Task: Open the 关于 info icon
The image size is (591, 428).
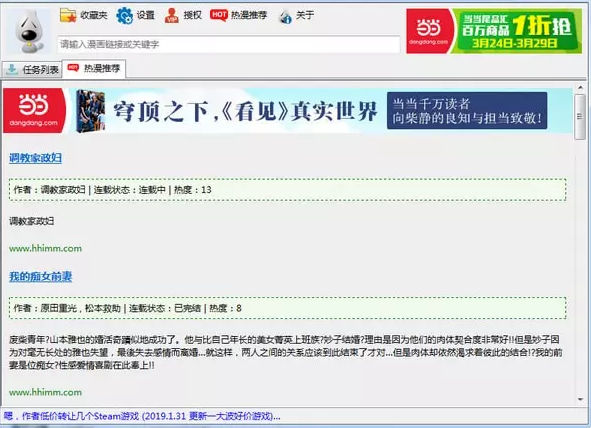Action: 285,16
